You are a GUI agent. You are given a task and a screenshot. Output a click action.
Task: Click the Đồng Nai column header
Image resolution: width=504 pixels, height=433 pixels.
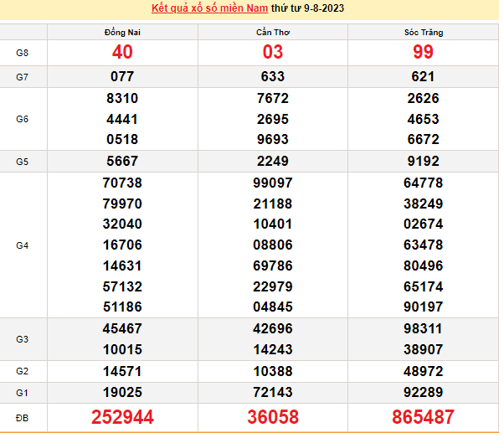tap(122, 32)
